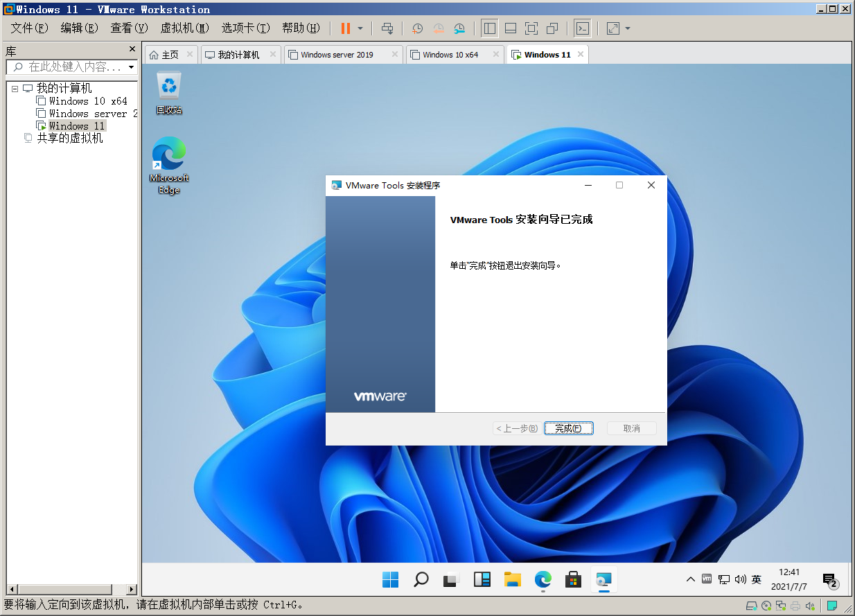Revert to snapshot toolbar icon

(439, 28)
